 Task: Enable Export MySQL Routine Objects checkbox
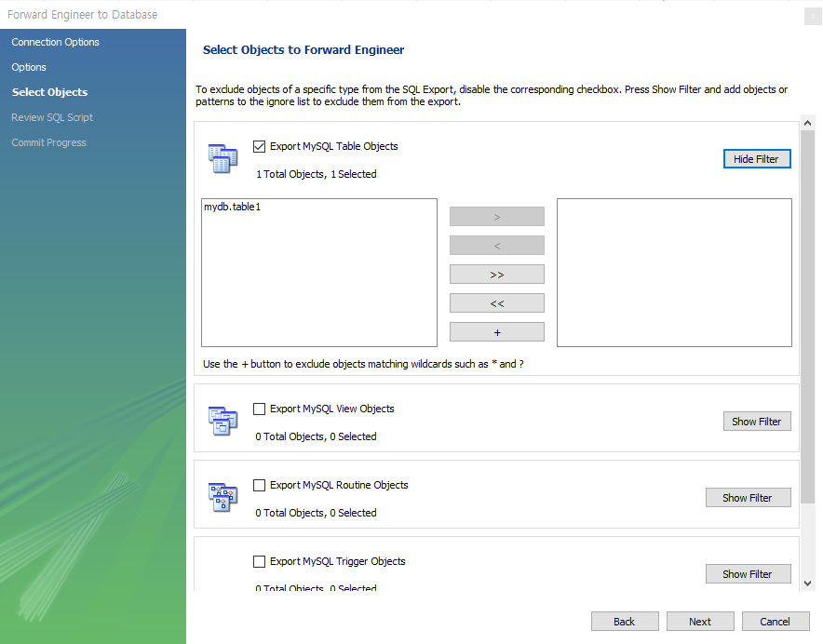(x=259, y=485)
